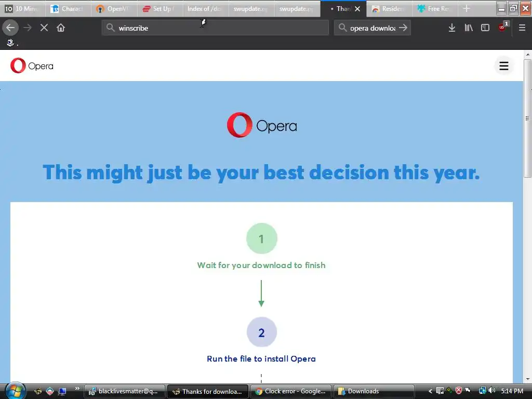
Task: Click the bookmark toolbar icon below Back
Action: [10, 43]
